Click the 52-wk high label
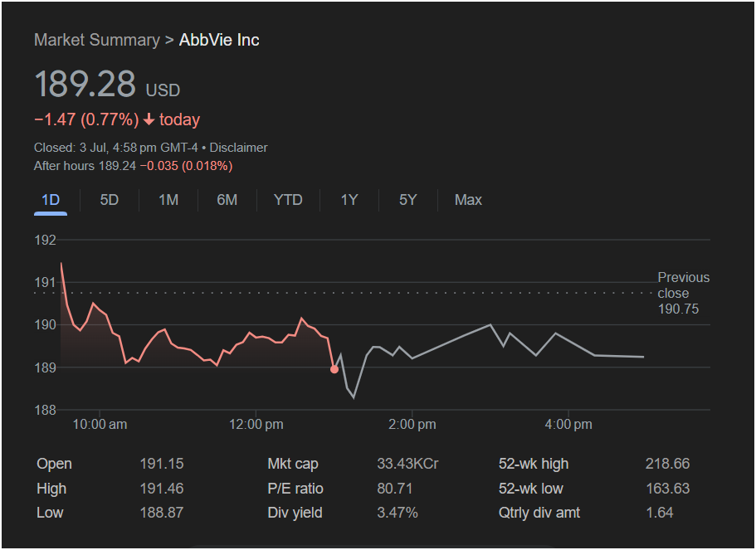 tap(534, 464)
